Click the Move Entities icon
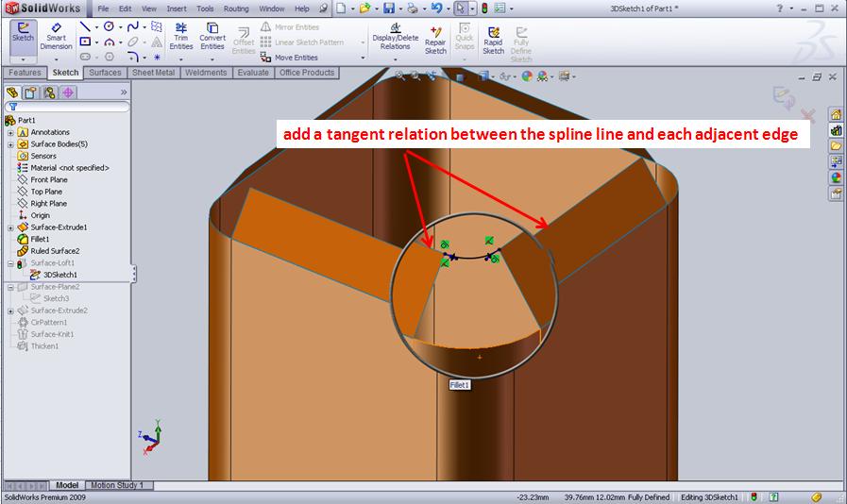 265,58
